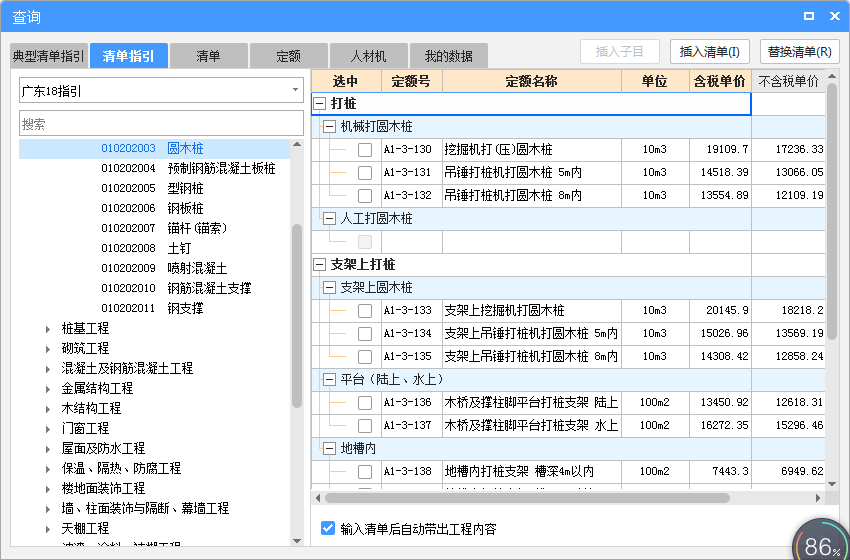Open the 清单 tab
The image size is (850, 560).
208,56
